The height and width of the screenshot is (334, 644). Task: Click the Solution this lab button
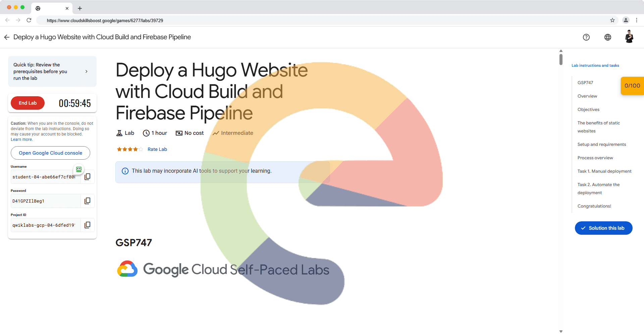click(x=603, y=228)
